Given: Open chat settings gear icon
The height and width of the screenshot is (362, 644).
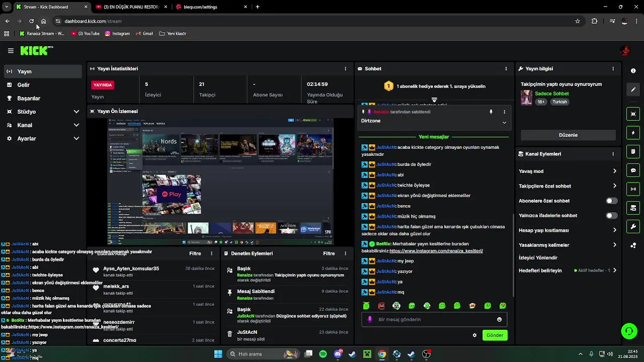Looking at the screenshot, I should pos(474,335).
